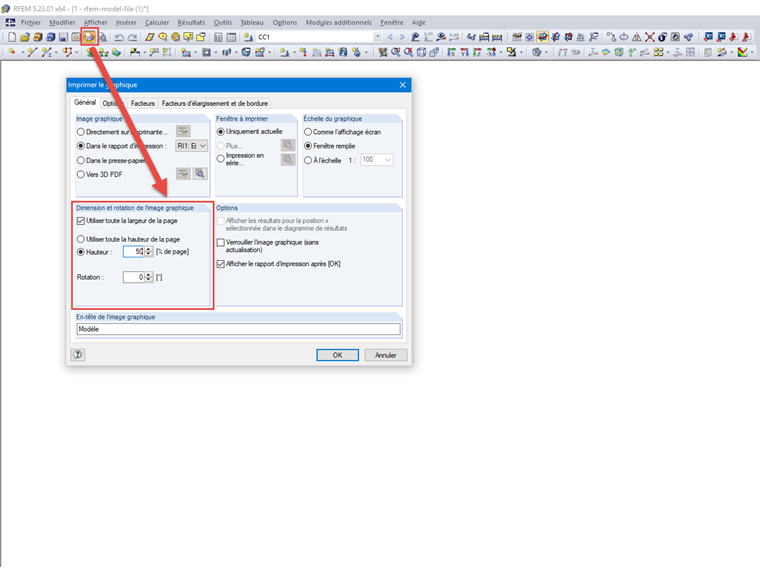Uncheck Afficher le rapport d'impression après OK
Viewport: 760px width, 570px height.
(x=221, y=264)
